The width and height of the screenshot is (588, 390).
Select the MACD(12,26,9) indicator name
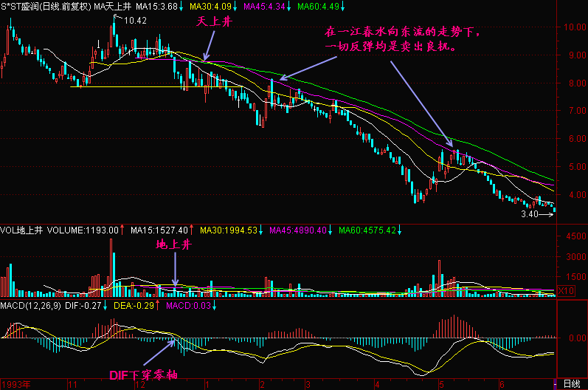31,305
